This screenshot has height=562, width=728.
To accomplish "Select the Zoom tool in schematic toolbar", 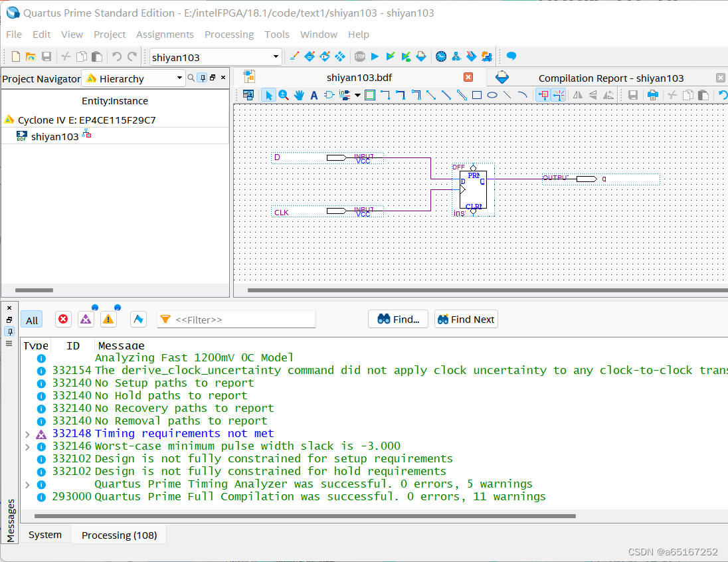I will pos(283,95).
